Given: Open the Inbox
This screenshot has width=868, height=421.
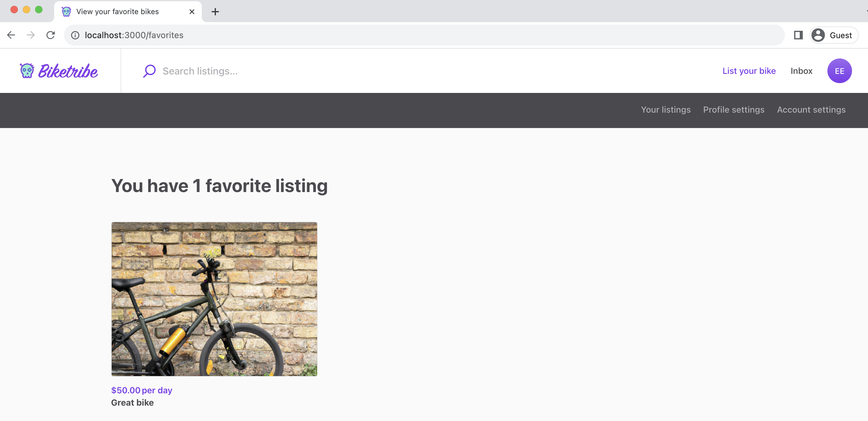Looking at the screenshot, I should (801, 70).
